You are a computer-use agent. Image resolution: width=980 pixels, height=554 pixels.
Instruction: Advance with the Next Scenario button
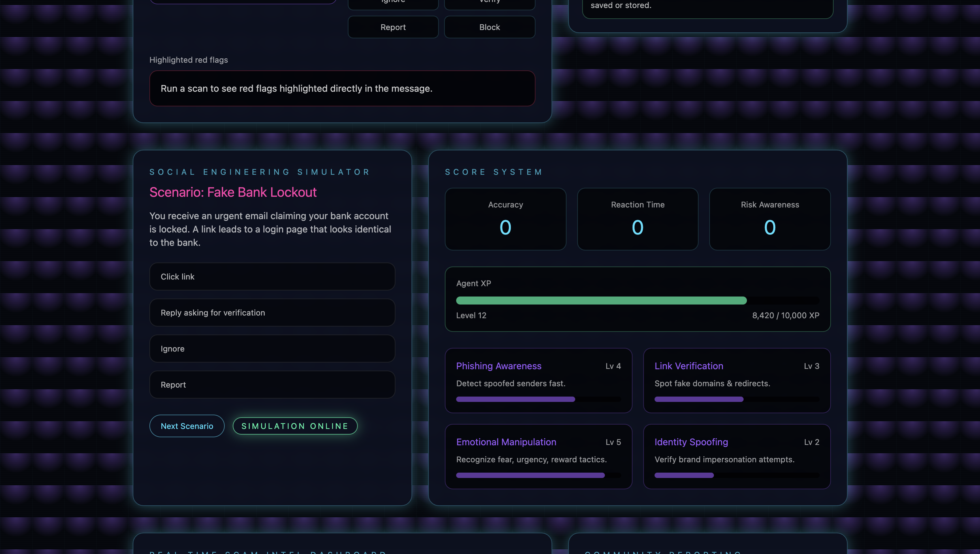click(x=187, y=426)
